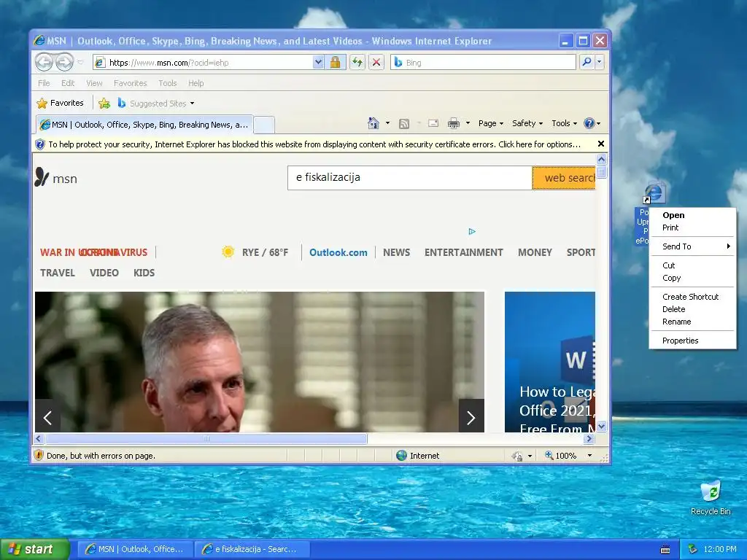Screen dimensions: 747x560
Task: Click the web search button
Action: coord(564,178)
